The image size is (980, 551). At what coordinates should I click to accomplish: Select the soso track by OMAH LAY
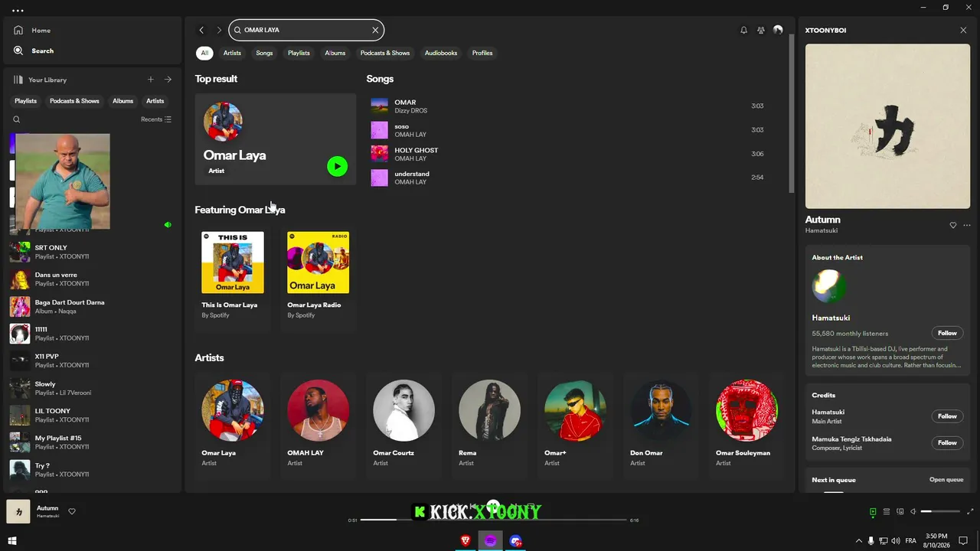tap(567, 130)
